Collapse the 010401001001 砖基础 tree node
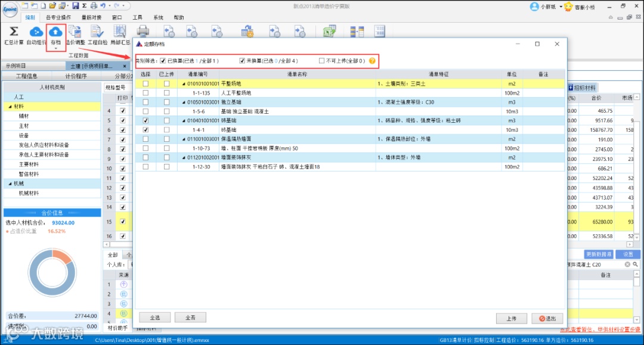The image size is (644, 345). click(184, 120)
